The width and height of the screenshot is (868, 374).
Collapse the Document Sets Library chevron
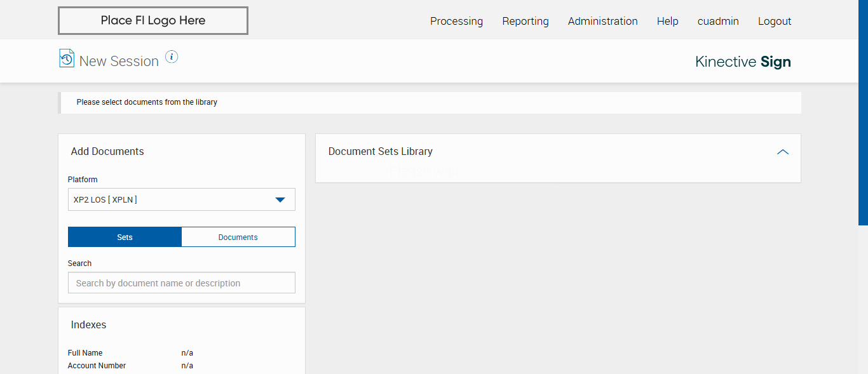[783, 152]
